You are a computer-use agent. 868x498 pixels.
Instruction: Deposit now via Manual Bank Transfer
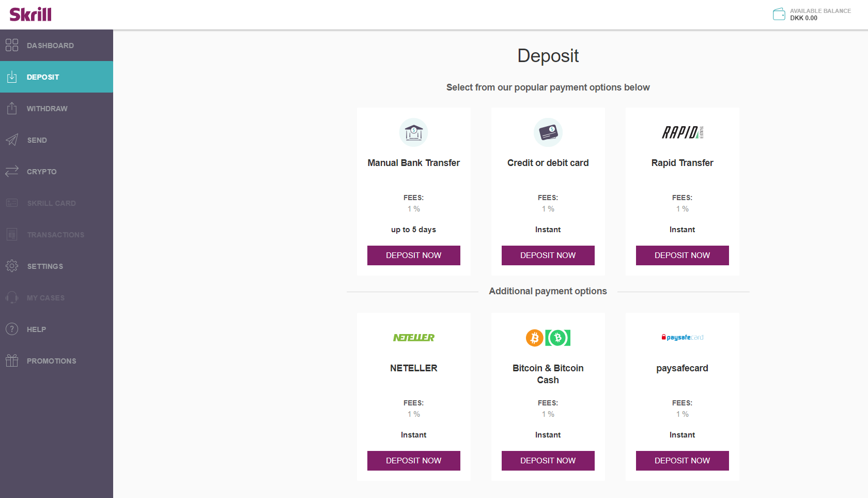click(x=414, y=255)
